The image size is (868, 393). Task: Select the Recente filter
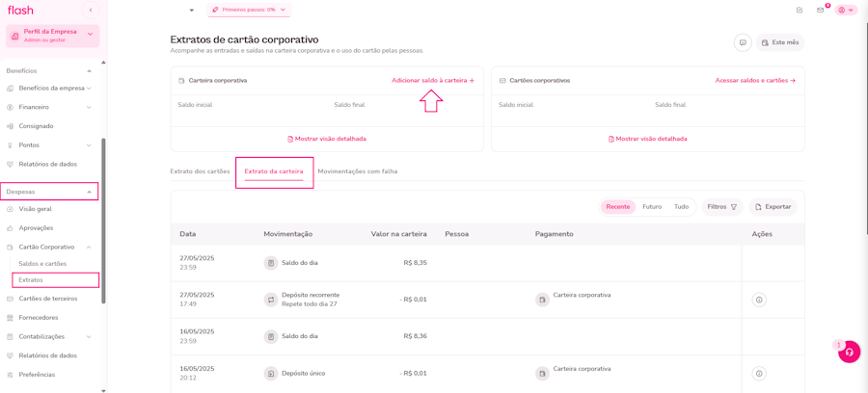(x=618, y=207)
